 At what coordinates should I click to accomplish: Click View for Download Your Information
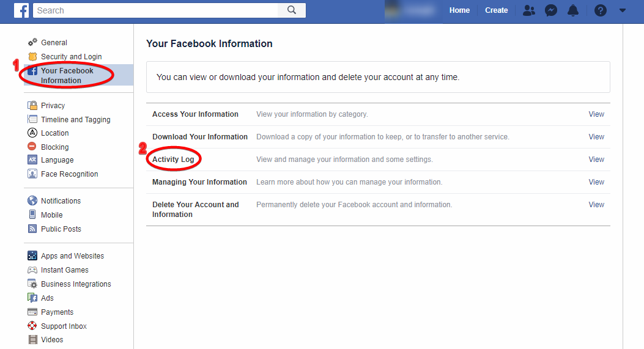tap(596, 137)
